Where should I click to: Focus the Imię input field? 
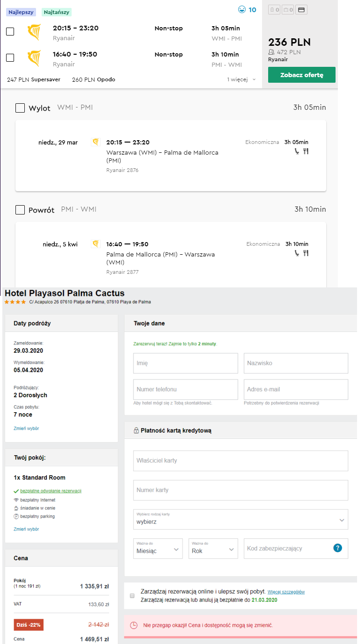pos(186,363)
